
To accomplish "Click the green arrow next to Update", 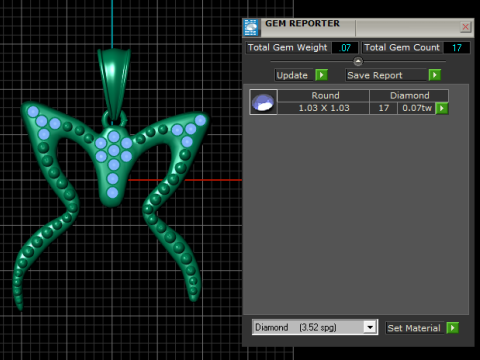I will pyautogui.click(x=321, y=75).
